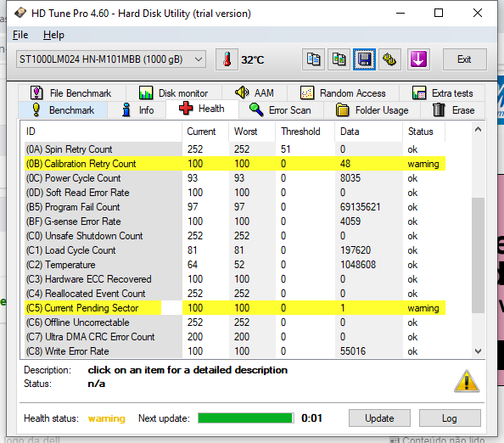The image size is (504, 443).
Task: Click the Data column header
Action: pos(369,132)
